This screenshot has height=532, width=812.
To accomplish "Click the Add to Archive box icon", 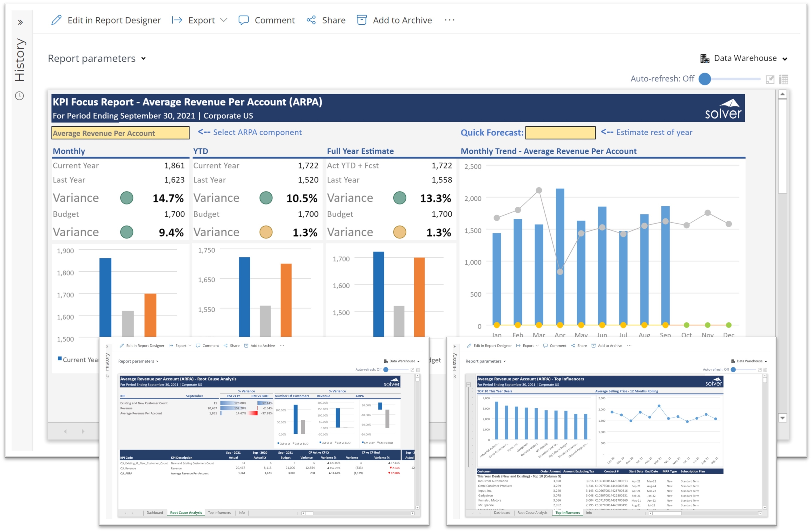I will 361,20.
